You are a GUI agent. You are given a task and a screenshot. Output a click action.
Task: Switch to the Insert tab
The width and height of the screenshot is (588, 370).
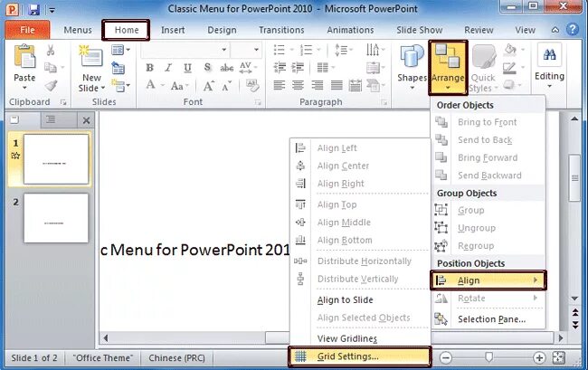[x=173, y=30]
